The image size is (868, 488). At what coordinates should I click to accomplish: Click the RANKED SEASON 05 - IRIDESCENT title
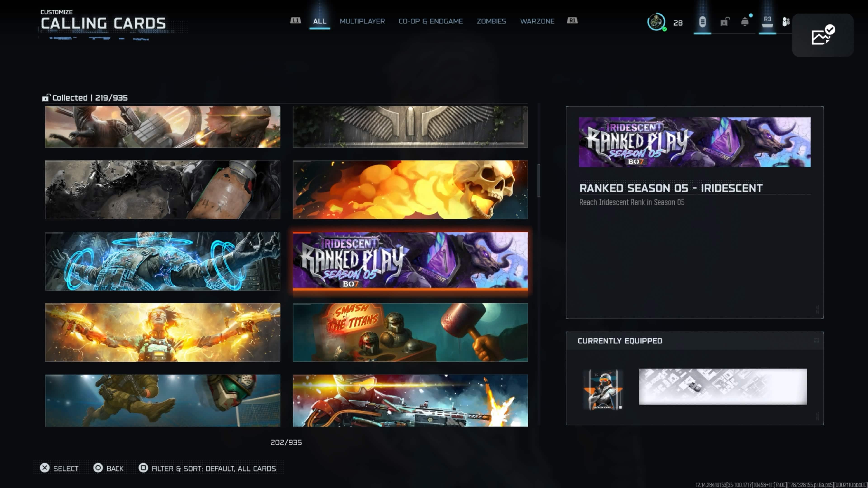(671, 188)
